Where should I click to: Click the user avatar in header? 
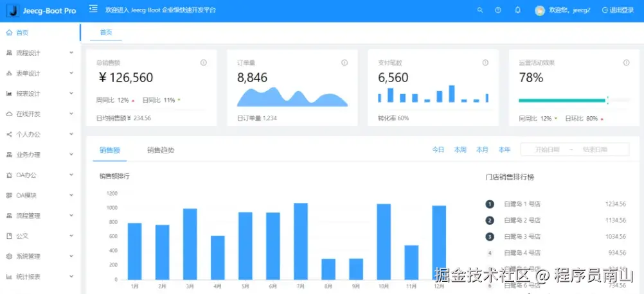point(540,11)
